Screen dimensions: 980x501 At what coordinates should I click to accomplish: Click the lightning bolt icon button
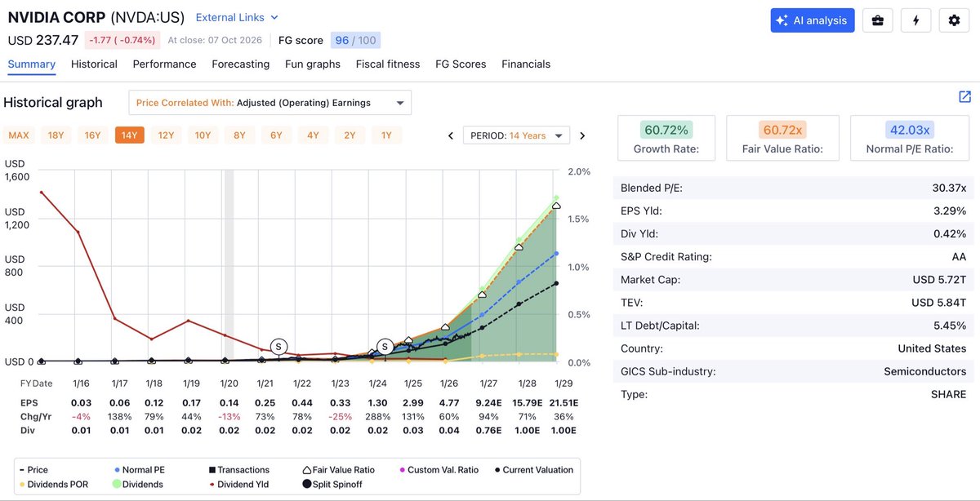click(x=916, y=20)
